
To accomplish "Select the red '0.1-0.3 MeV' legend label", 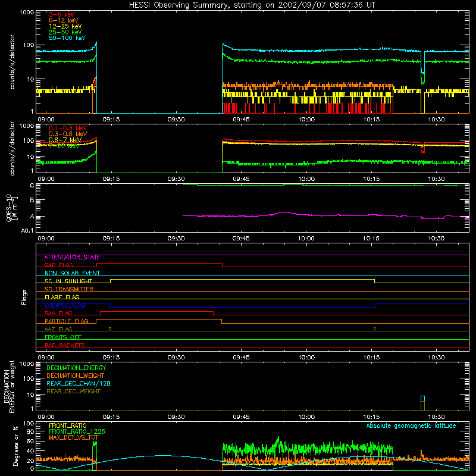I will click(x=68, y=128).
